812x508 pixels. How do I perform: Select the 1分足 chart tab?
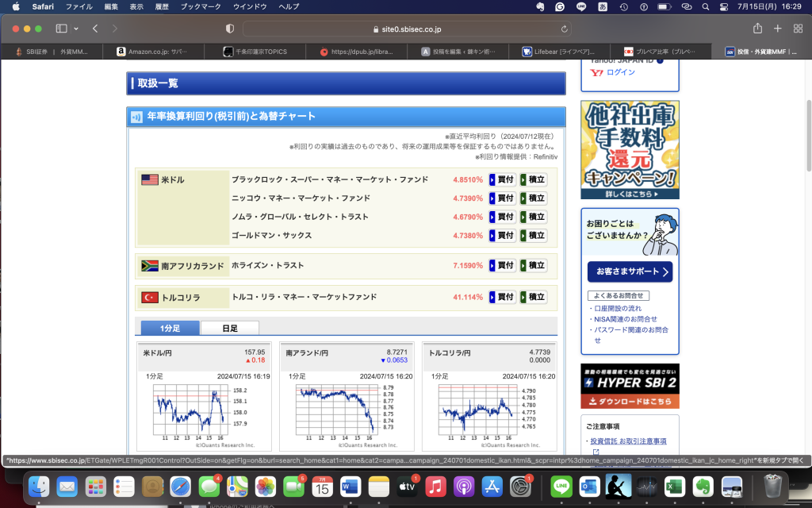pos(170,328)
